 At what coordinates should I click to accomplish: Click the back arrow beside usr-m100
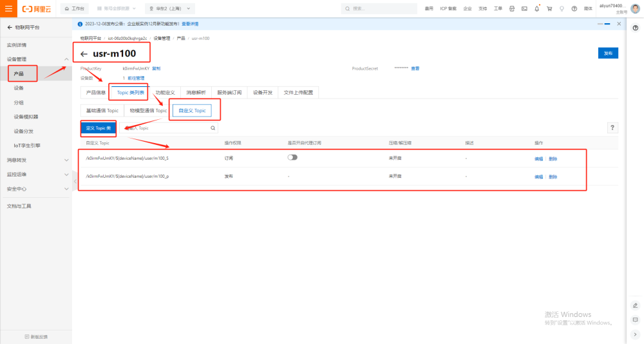point(84,53)
